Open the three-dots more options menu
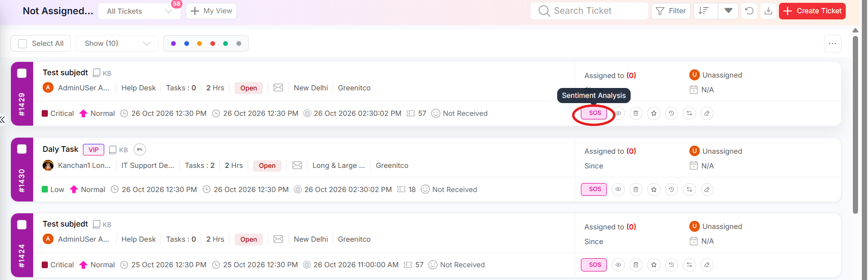868x280 pixels. click(x=832, y=44)
